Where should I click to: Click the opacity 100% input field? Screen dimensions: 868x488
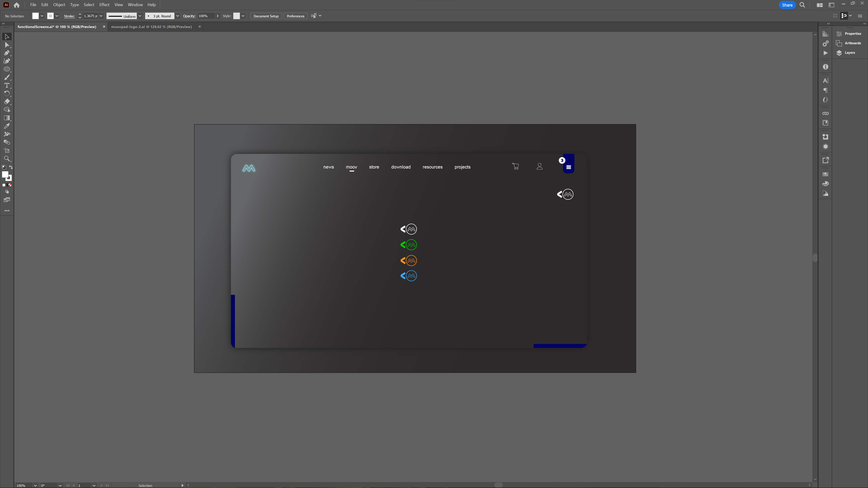[206, 16]
